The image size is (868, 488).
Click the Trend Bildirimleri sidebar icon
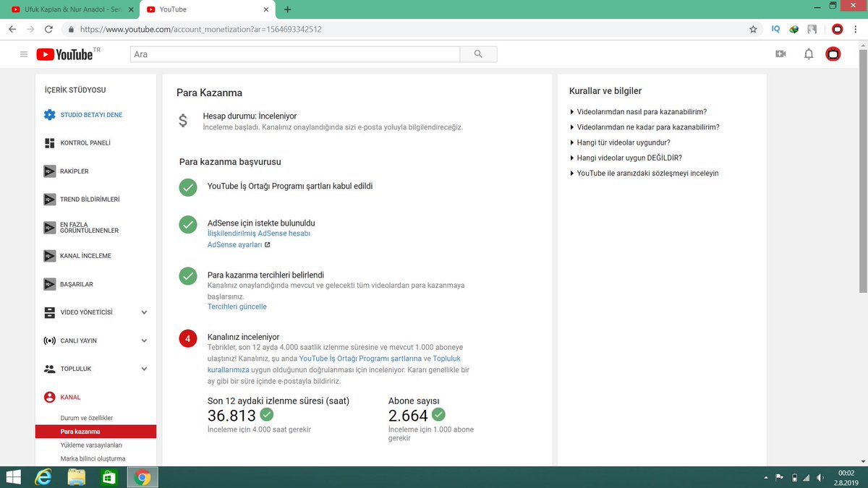click(49, 199)
